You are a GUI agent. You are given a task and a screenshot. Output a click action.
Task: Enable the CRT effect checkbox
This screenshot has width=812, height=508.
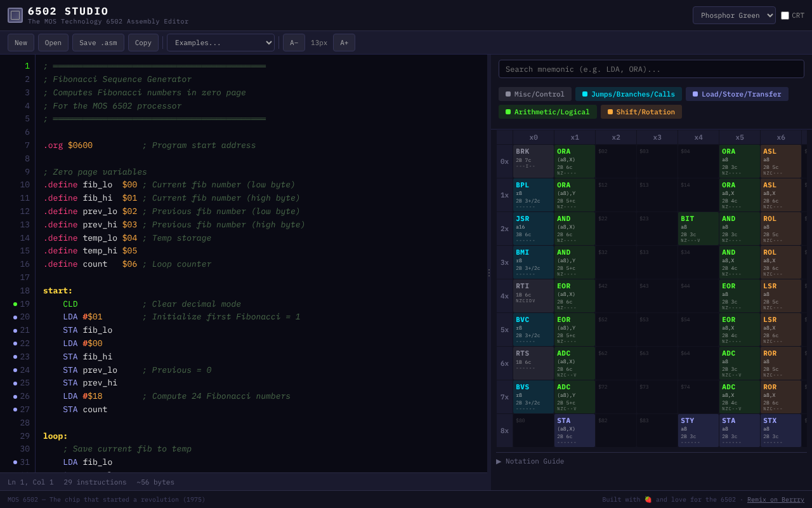(x=785, y=15)
